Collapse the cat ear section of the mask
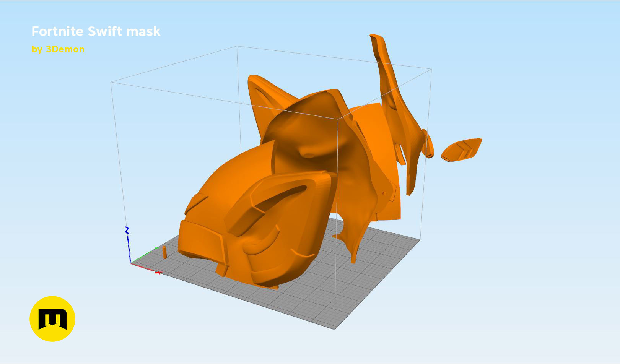The width and height of the screenshot is (620, 364). pos(268,96)
